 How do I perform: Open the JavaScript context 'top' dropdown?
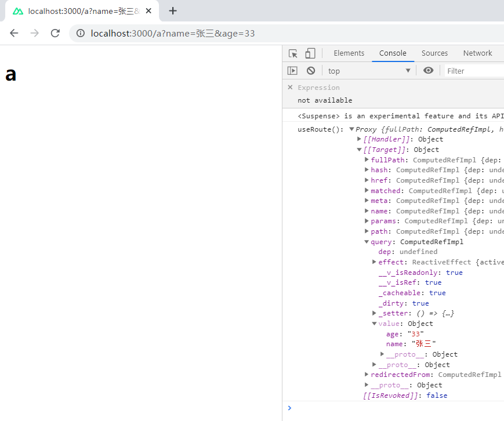369,71
